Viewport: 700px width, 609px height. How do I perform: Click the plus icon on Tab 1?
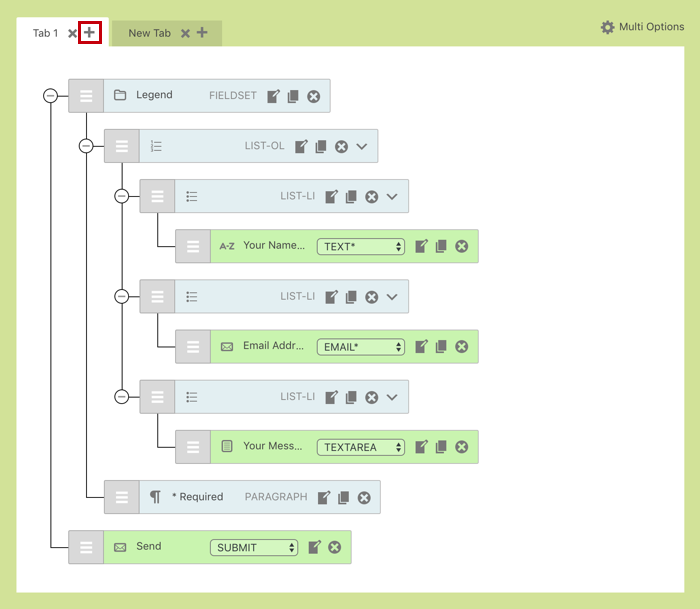point(90,33)
